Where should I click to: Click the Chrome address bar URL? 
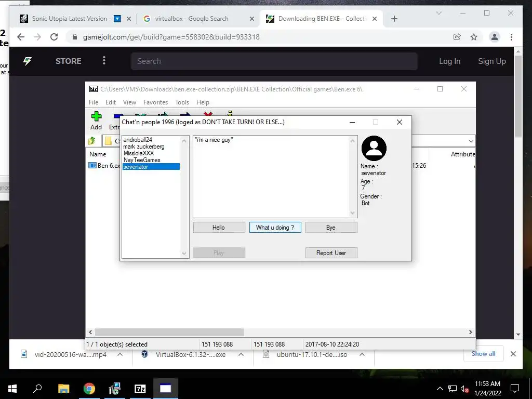[171, 37]
